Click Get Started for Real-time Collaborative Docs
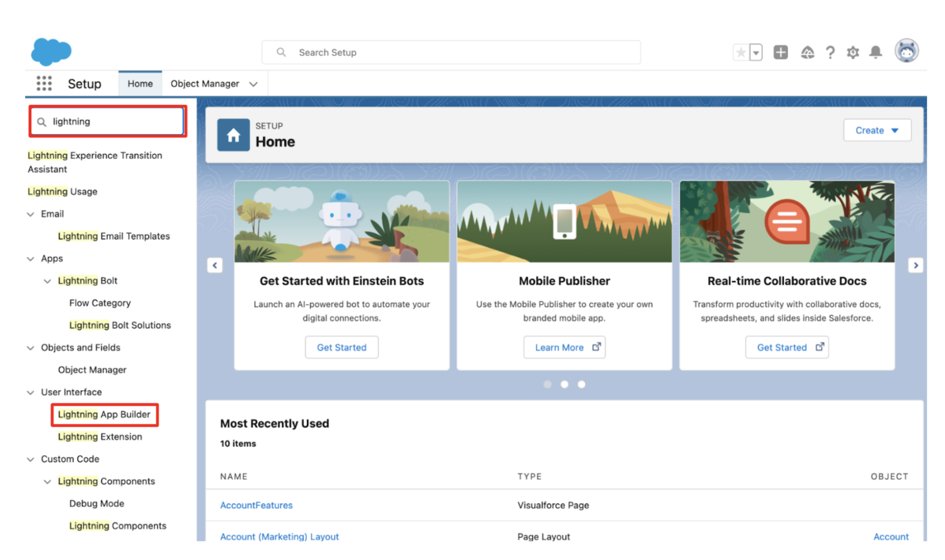Screen dimensions: 945x560 [787, 347]
